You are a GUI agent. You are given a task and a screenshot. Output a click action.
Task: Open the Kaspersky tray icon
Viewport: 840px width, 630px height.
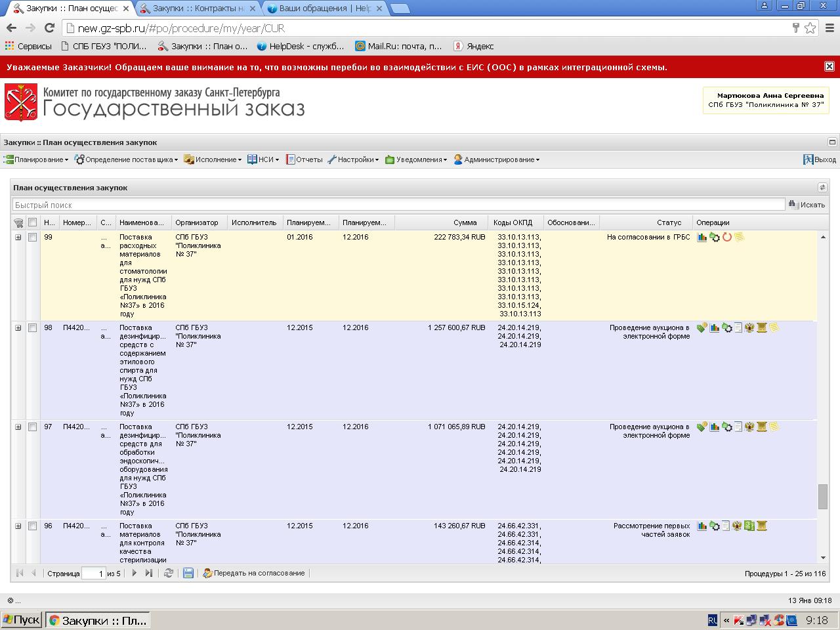tap(739, 620)
